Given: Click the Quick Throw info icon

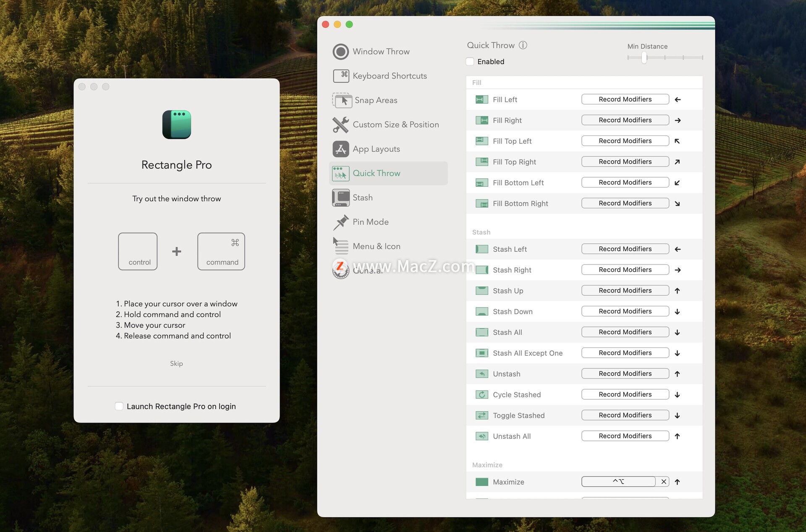Looking at the screenshot, I should pyautogui.click(x=523, y=45).
